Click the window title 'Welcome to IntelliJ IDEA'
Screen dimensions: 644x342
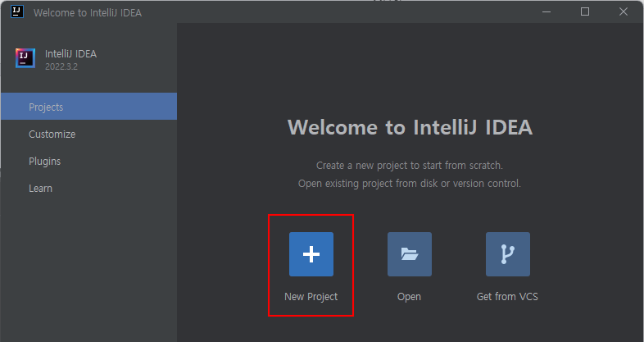point(88,13)
